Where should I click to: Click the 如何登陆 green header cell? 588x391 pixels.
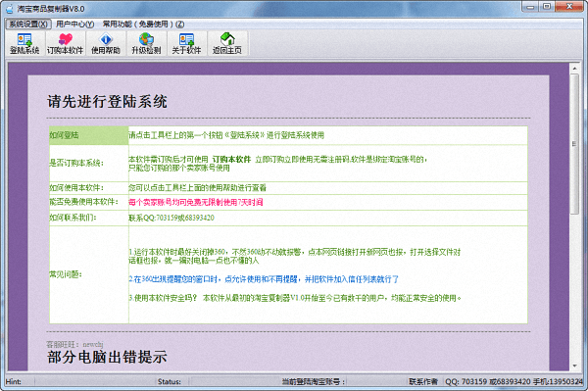[x=88, y=135]
